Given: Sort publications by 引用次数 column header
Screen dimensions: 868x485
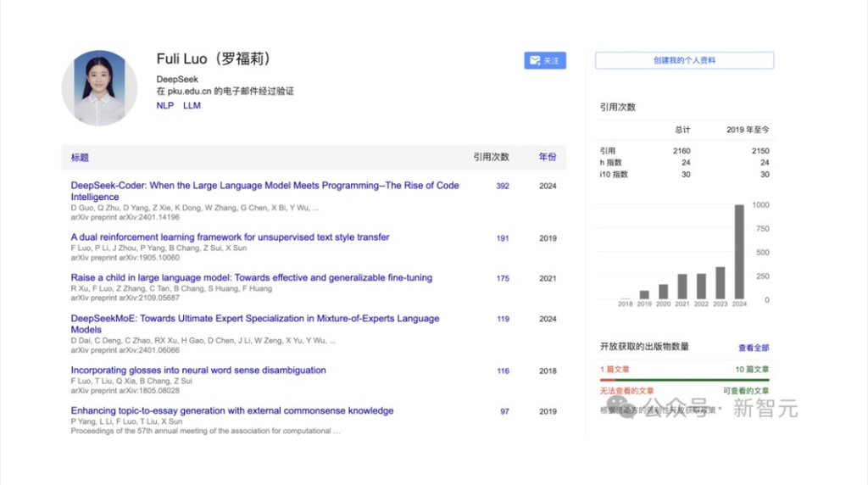Looking at the screenshot, I should 491,158.
